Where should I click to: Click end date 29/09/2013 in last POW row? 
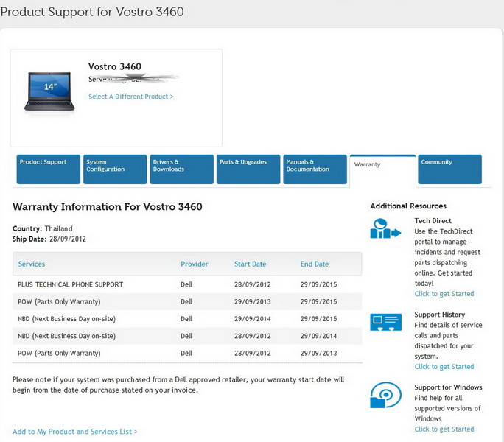(x=318, y=353)
